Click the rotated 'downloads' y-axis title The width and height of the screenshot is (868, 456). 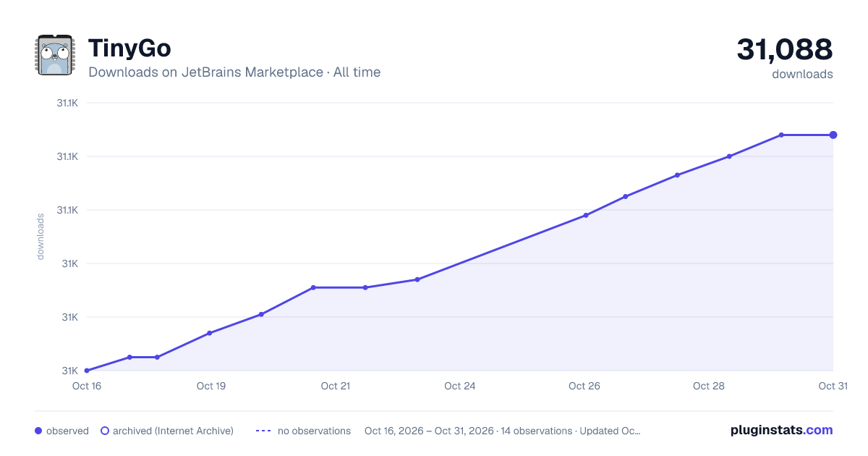pos(41,236)
